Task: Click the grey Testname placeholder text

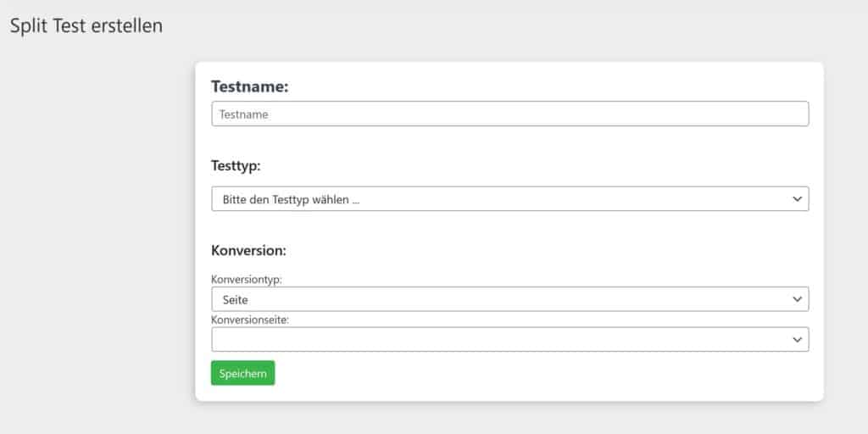Action: [243, 114]
